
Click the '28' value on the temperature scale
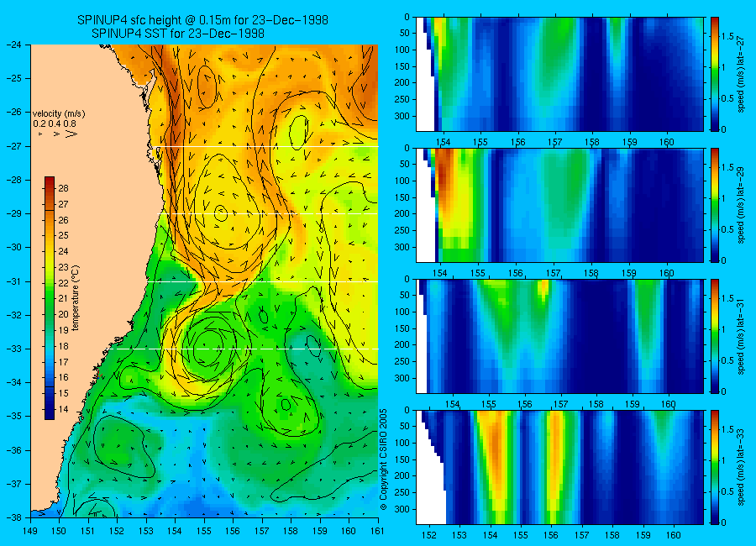[63, 188]
